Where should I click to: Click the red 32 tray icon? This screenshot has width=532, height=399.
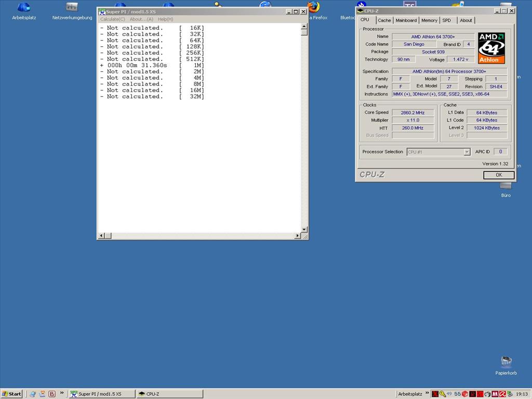[x=472, y=394]
